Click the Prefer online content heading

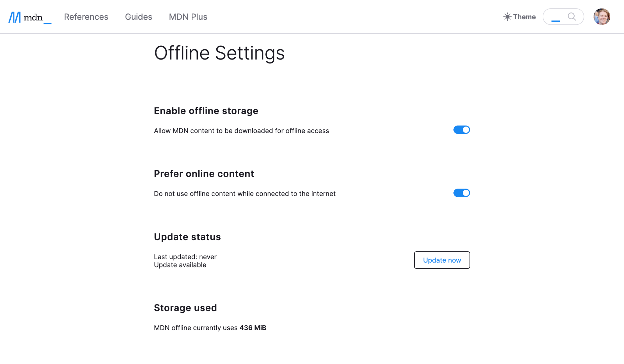pos(204,174)
